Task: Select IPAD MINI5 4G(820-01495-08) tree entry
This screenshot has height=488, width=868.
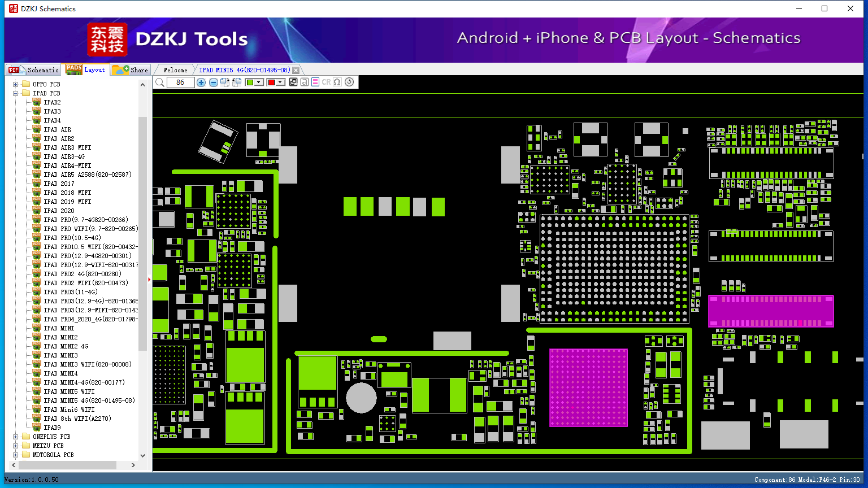Action: coord(89,400)
